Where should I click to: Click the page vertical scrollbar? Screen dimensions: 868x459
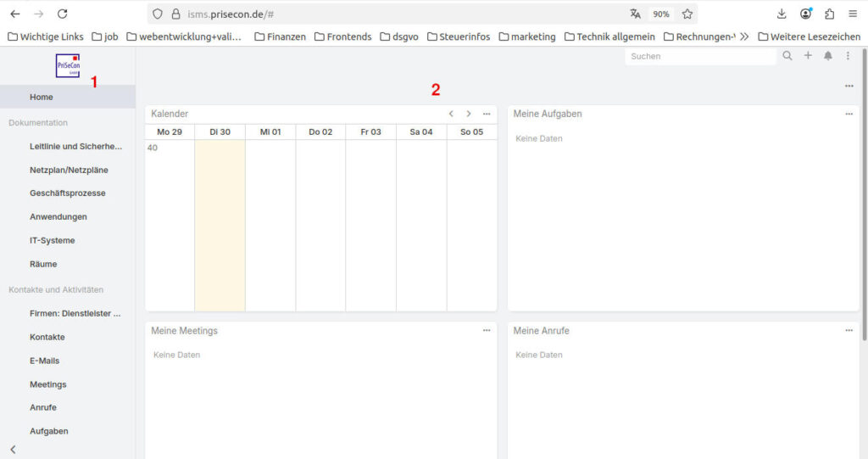pos(864,195)
